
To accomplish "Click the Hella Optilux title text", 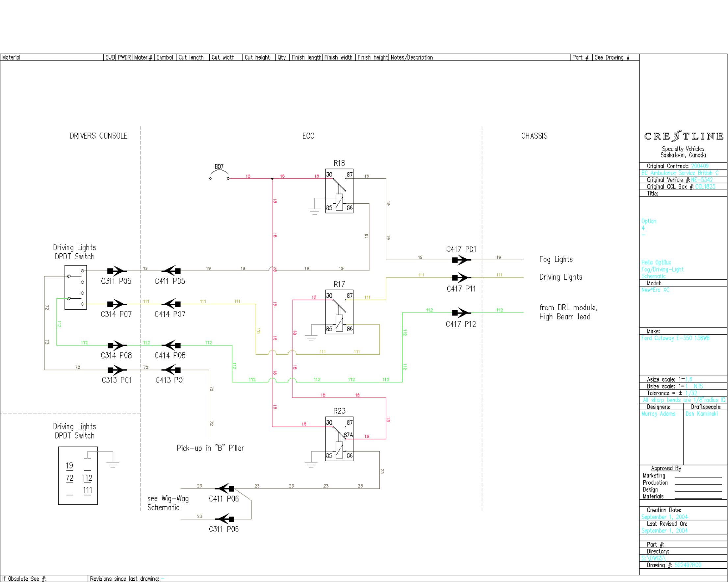I will click(x=663, y=269).
